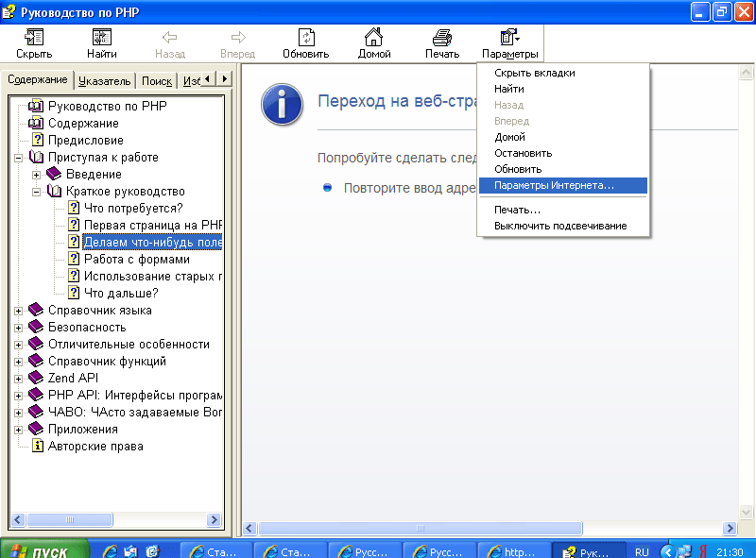
Task: Click the content pane horizontal scrollbar thumb
Action: (x=421, y=528)
